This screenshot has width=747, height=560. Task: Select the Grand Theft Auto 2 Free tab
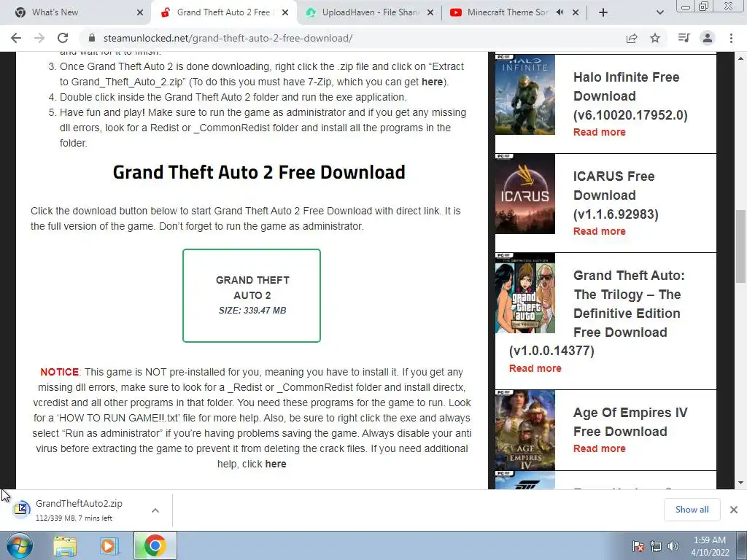[x=223, y=12]
